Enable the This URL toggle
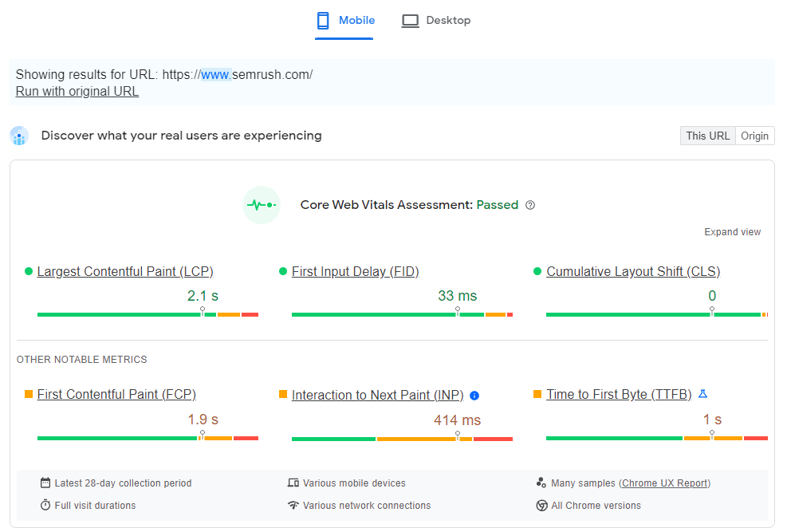787x532 pixels. [x=707, y=136]
